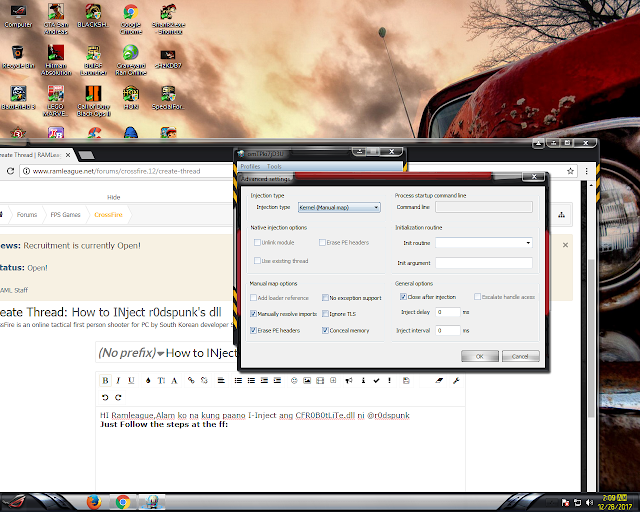This screenshot has width=640, height=512.
Task: Enable Escalate handle access checkbox
Action: (477, 296)
